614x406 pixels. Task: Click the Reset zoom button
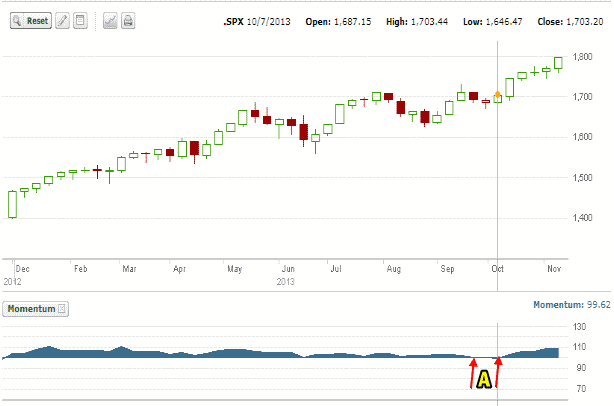tap(31, 21)
